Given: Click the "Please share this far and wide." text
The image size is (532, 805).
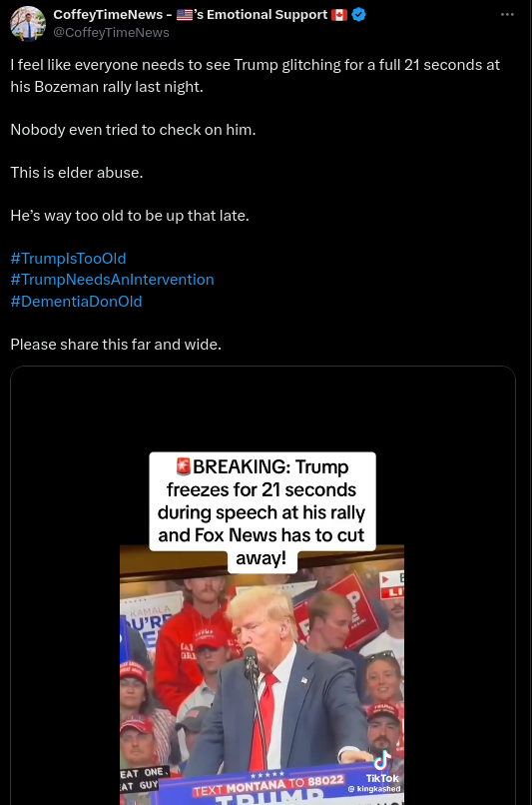Looking at the screenshot, I should point(116,344).
